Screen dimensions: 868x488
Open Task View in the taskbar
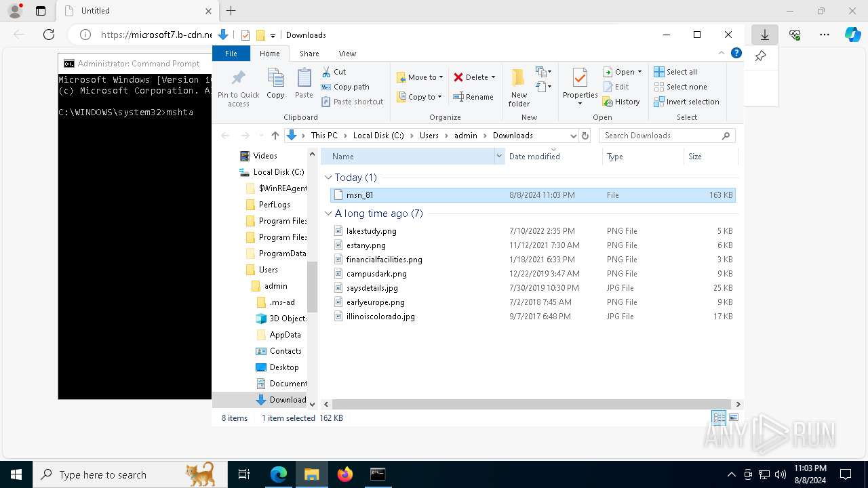(x=244, y=474)
